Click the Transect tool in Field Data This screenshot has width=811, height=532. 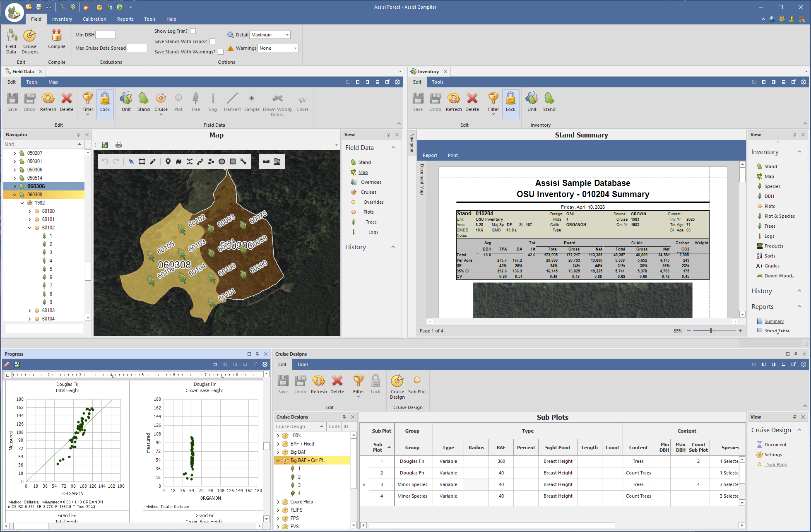232,102
